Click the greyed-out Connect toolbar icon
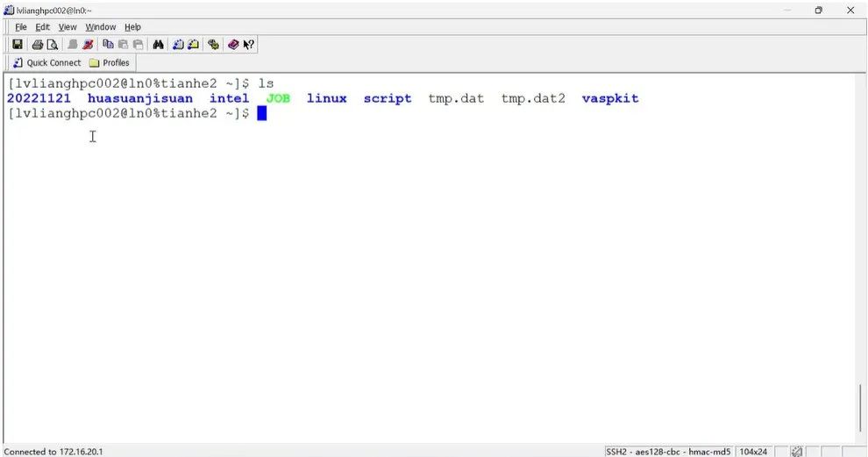 click(x=73, y=45)
